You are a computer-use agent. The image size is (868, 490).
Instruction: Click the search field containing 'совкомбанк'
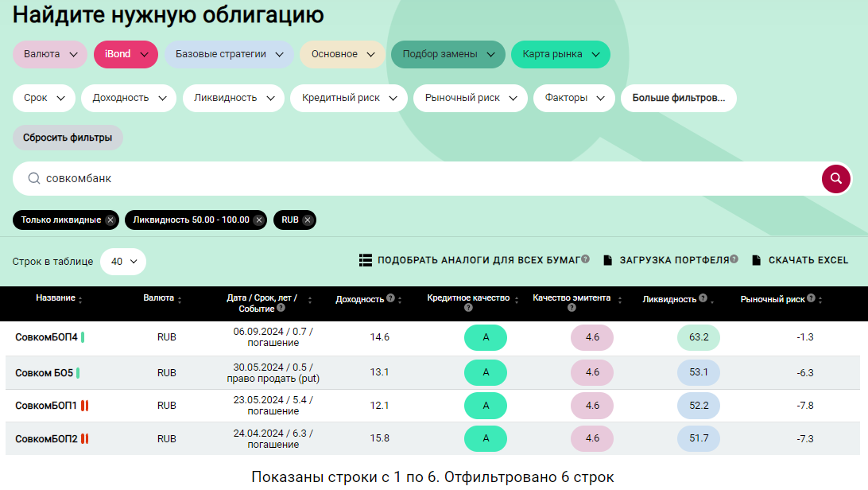(x=413, y=179)
